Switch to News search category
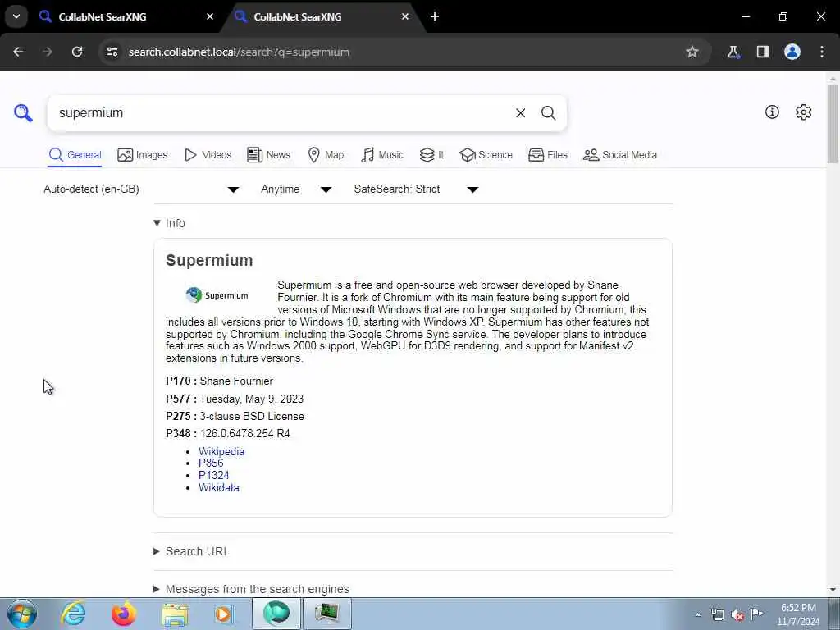The image size is (840, 630). [268, 155]
